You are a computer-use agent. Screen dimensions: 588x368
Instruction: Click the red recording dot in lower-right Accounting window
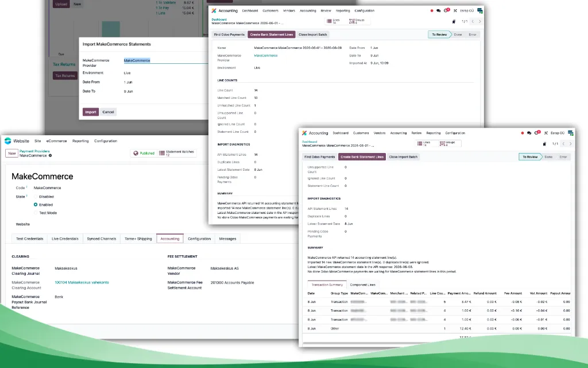(523, 133)
